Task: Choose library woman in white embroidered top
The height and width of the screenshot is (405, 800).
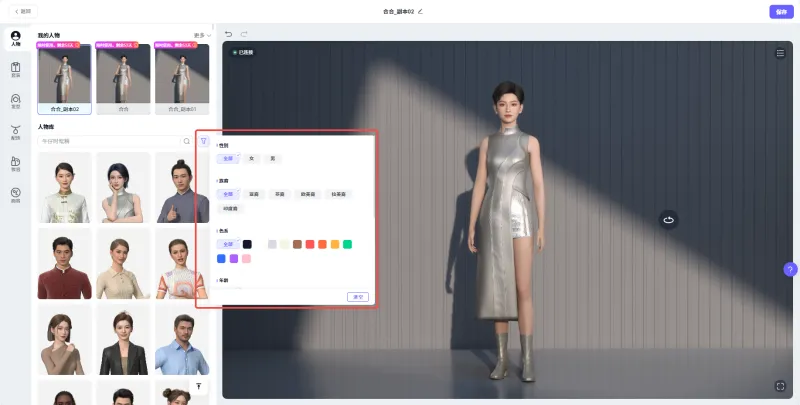Action: click(64, 187)
